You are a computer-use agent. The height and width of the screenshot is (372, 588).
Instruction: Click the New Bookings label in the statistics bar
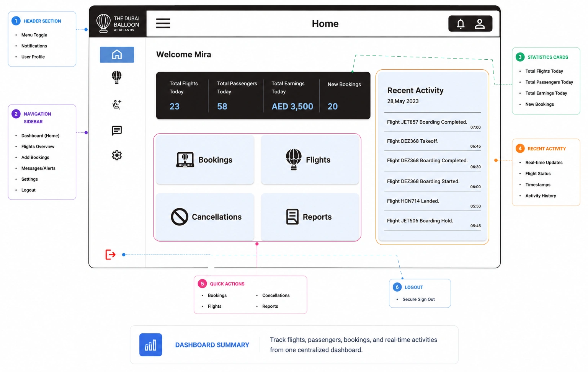(x=344, y=84)
